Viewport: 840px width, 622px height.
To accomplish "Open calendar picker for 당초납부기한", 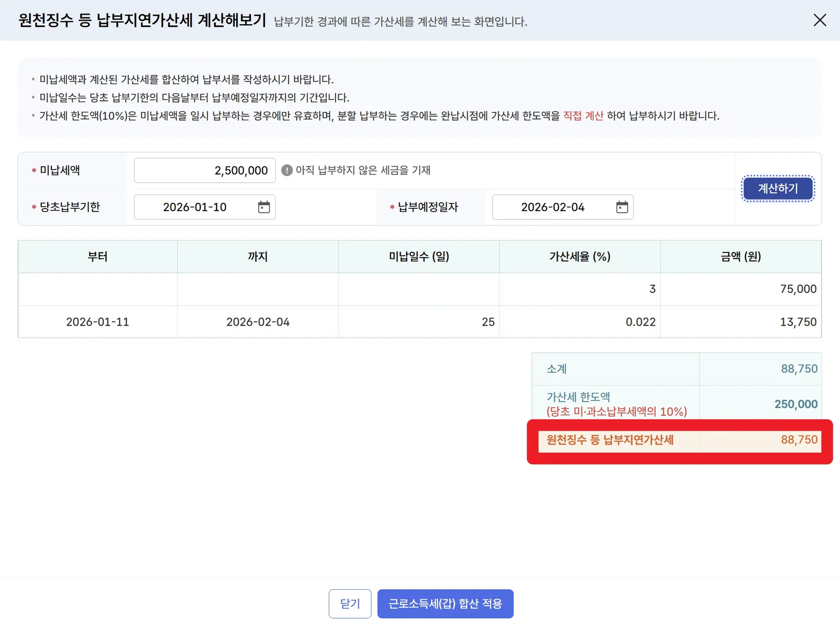I will click(264, 207).
